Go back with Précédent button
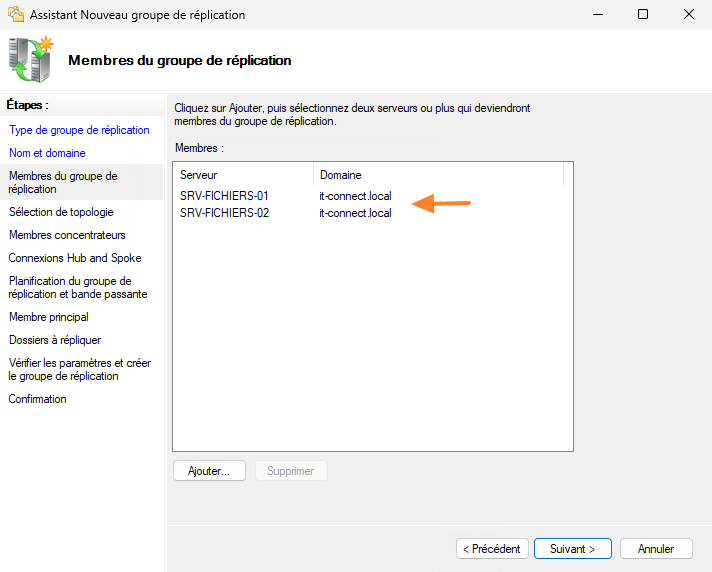712x572 pixels. [492, 549]
